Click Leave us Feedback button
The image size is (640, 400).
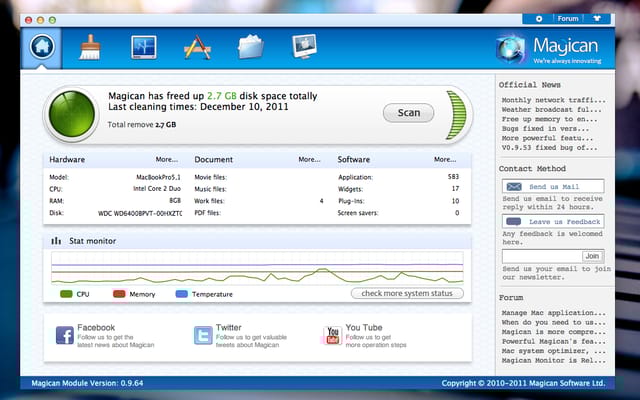click(553, 222)
